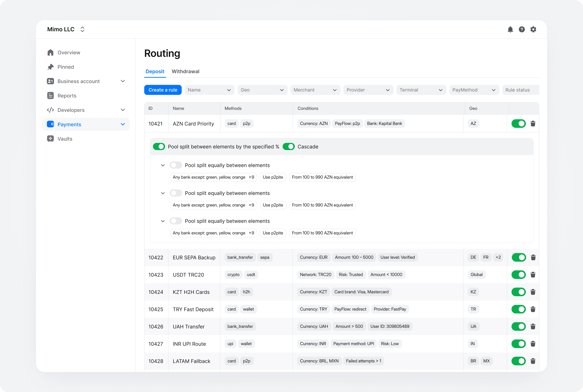Click the Overview home icon
583x392 pixels.
click(x=50, y=53)
